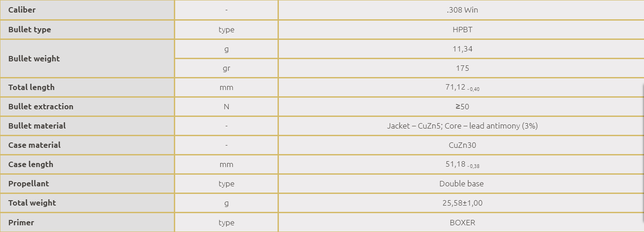This screenshot has height=232, width=644.
Task: Click the Double base propellant value
Action: coord(461,184)
